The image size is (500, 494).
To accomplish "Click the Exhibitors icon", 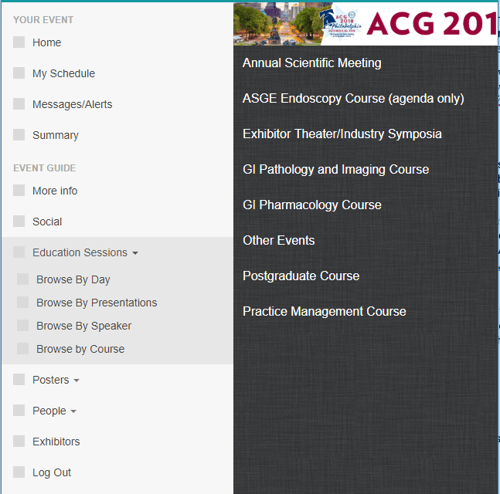I will pos(19,441).
